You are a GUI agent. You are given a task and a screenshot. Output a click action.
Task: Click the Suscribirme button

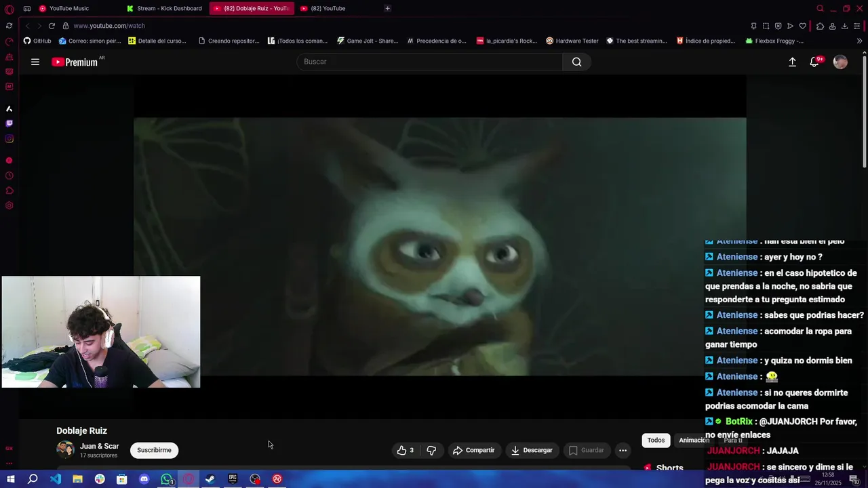click(x=154, y=450)
